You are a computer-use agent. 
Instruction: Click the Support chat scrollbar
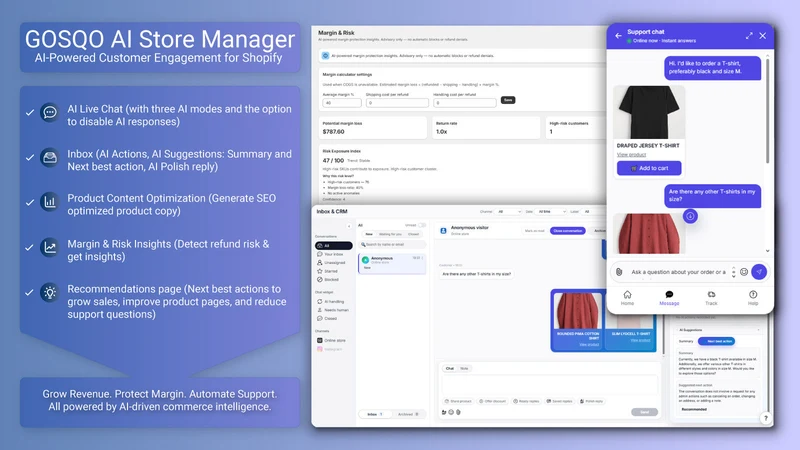pos(767,112)
